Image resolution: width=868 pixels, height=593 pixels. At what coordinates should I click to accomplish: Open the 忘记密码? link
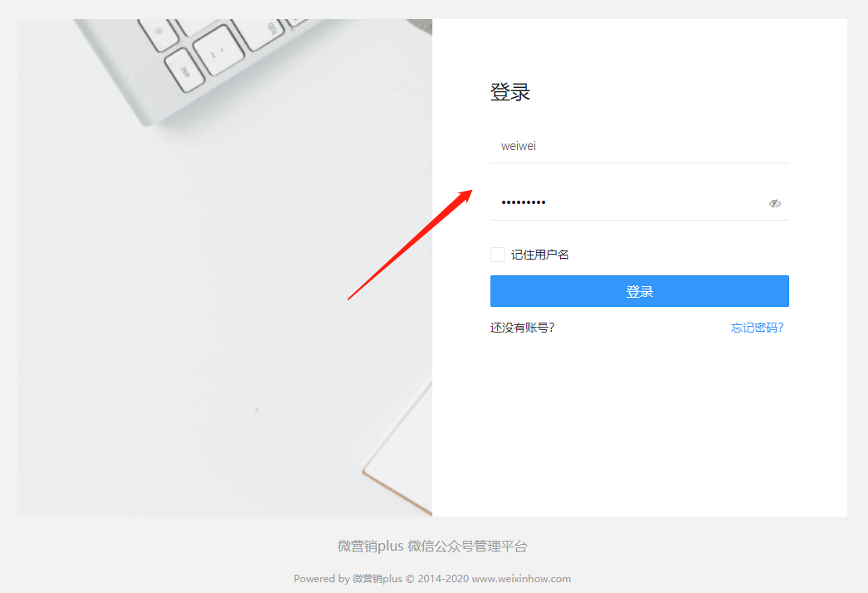[757, 328]
